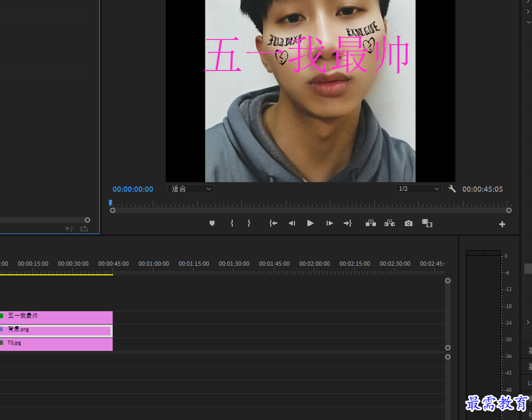The height and width of the screenshot is (420, 532).
Task: Go to In point
Action: 273,223
